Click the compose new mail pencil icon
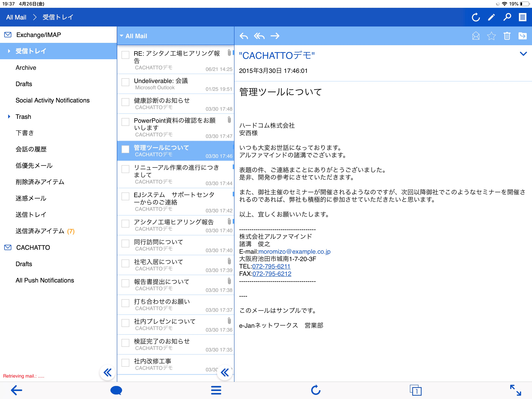This screenshot has height=399, width=532. pos(491,17)
